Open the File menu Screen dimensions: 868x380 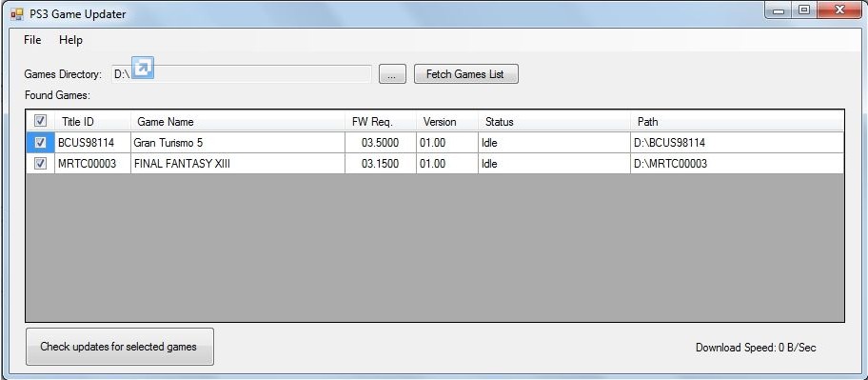click(32, 40)
